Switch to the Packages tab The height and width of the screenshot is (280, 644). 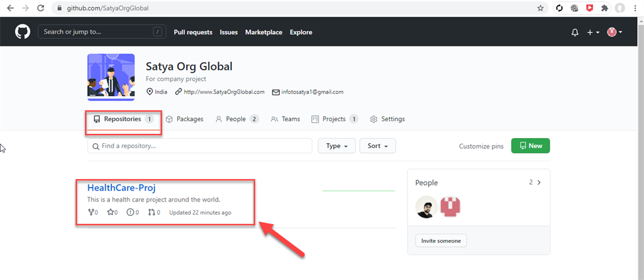tap(184, 119)
